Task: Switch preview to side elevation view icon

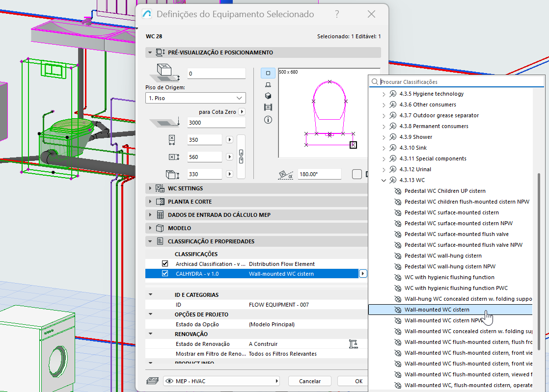Action: click(268, 85)
